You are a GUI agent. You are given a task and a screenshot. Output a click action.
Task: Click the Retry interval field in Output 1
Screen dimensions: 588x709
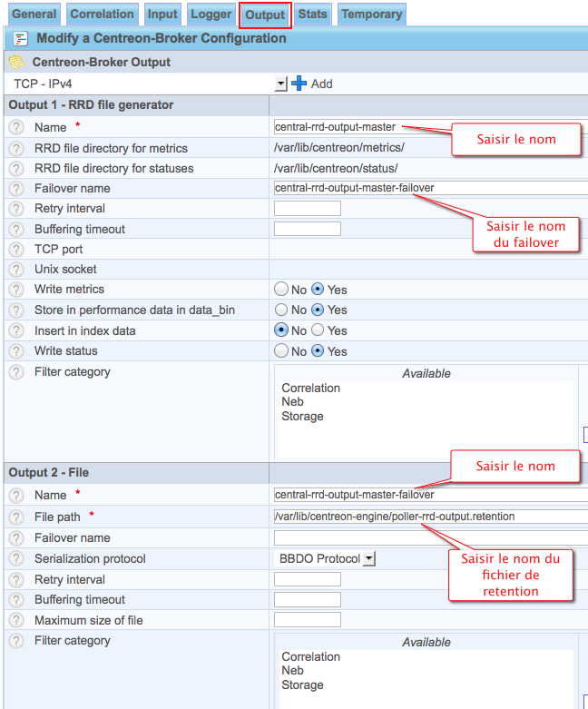(x=308, y=209)
